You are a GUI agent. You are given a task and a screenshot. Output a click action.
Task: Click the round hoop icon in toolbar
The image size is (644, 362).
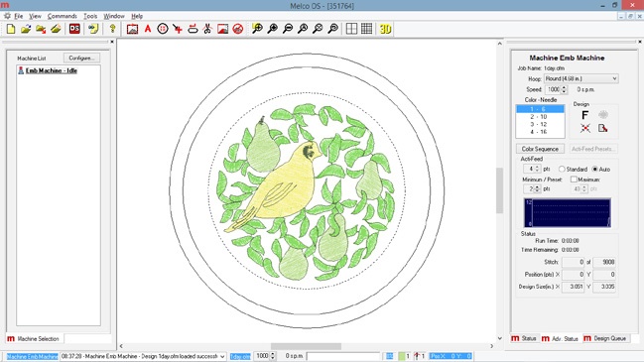click(x=163, y=29)
